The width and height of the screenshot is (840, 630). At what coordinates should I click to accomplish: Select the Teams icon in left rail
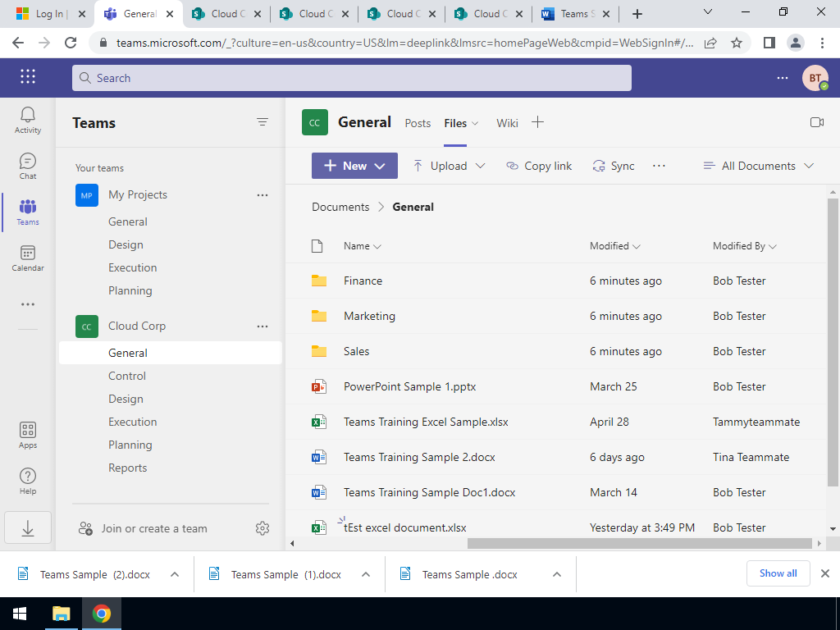[28, 212]
